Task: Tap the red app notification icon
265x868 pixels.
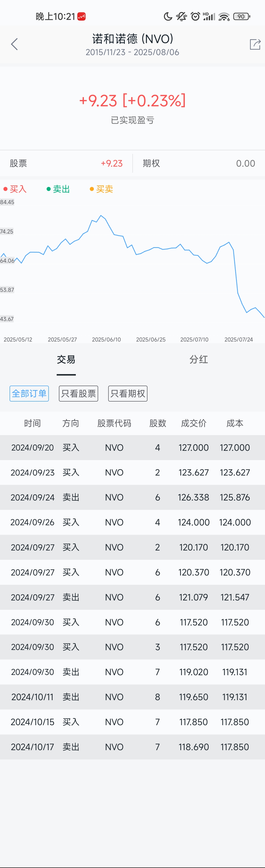Action: [81, 16]
